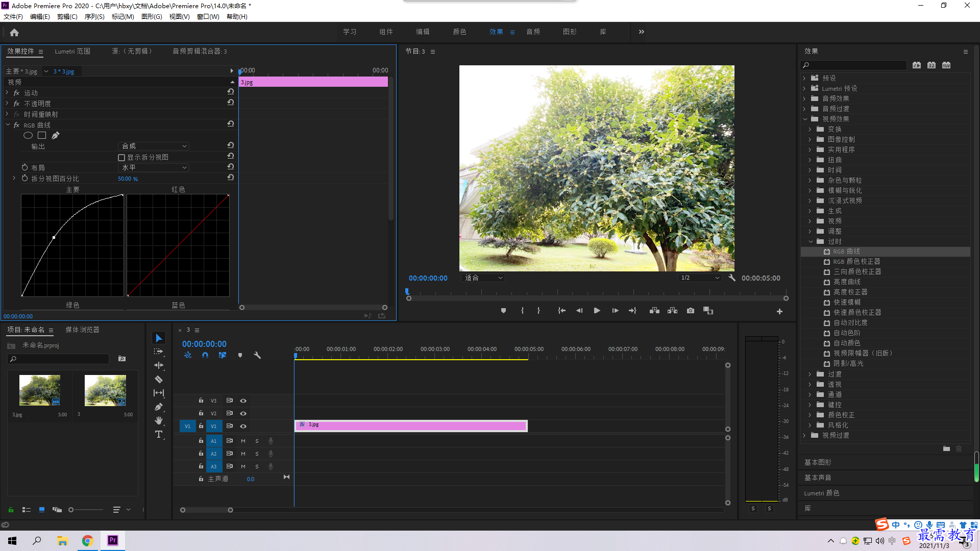Toggle animation stopwatch for layout
Viewport: 980px width, 551px height.
[x=24, y=168]
